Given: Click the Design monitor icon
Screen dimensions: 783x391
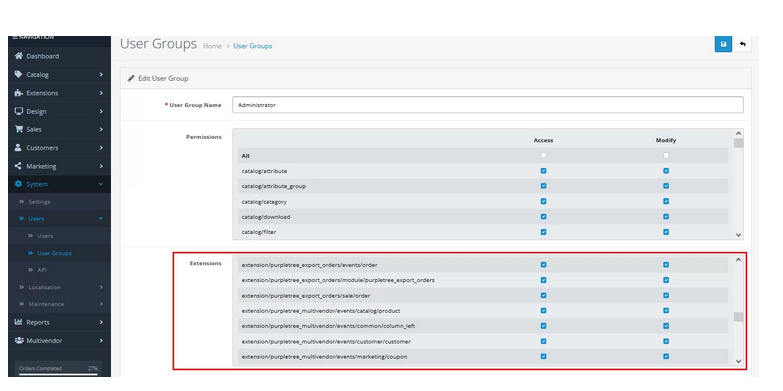Looking at the screenshot, I should pyautogui.click(x=18, y=111).
